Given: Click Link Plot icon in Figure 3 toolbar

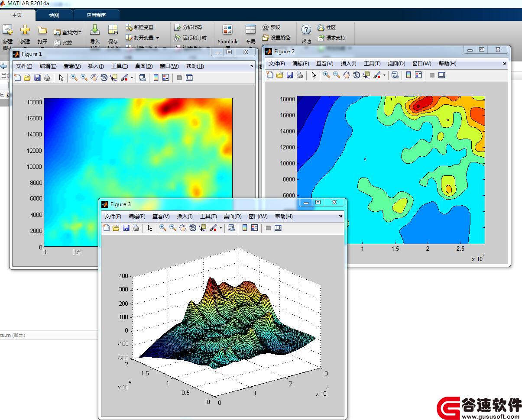Looking at the screenshot, I should coord(231,228).
